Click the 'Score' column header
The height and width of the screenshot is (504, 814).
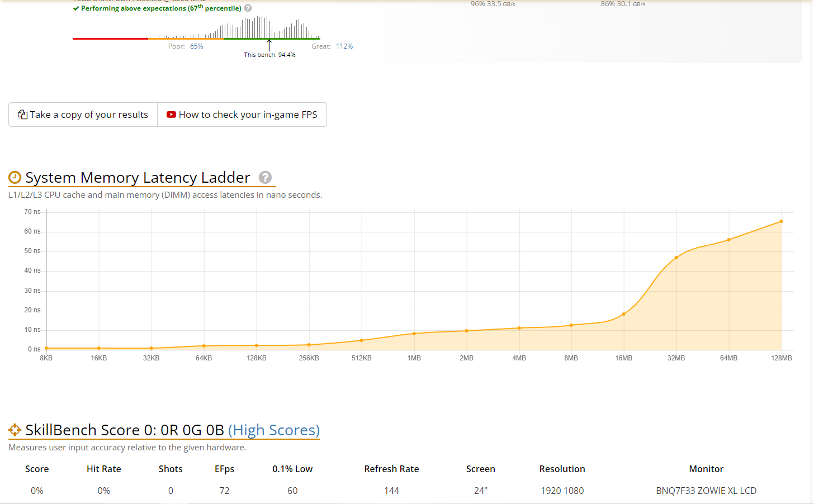(37, 469)
